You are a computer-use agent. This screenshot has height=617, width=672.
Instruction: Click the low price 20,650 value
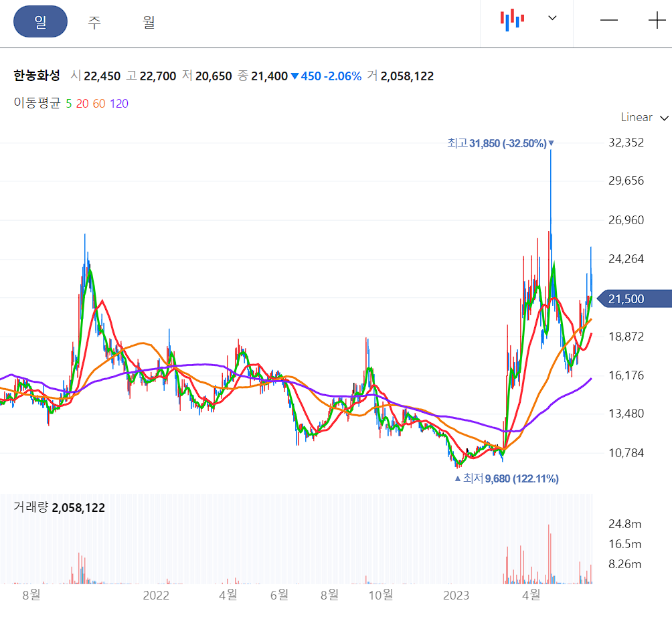tap(214, 76)
